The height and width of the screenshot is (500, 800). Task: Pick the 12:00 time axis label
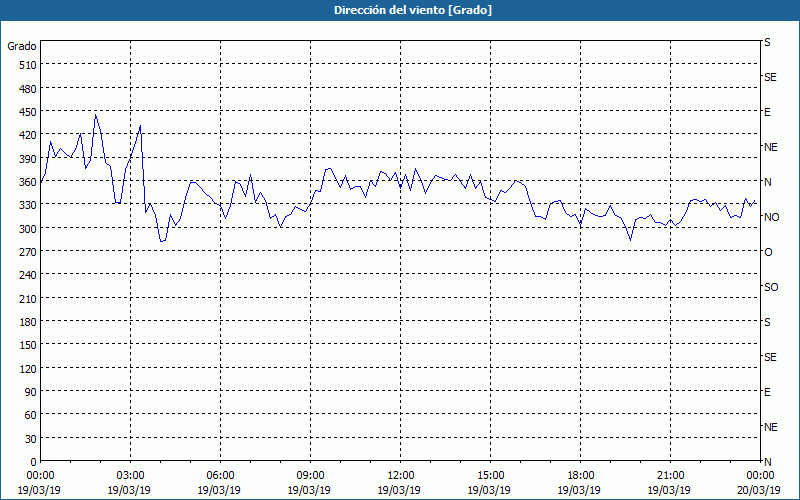(x=401, y=476)
